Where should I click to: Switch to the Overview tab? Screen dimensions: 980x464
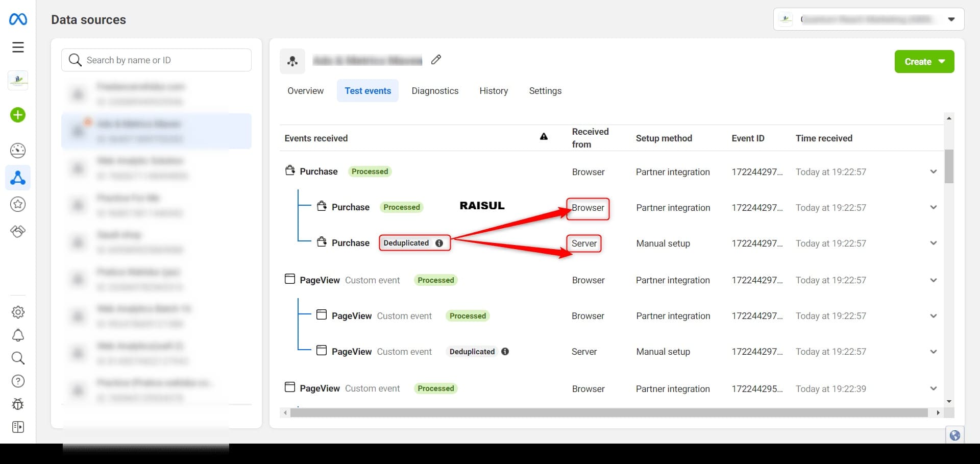pyautogui.click(x=305, y=91)
